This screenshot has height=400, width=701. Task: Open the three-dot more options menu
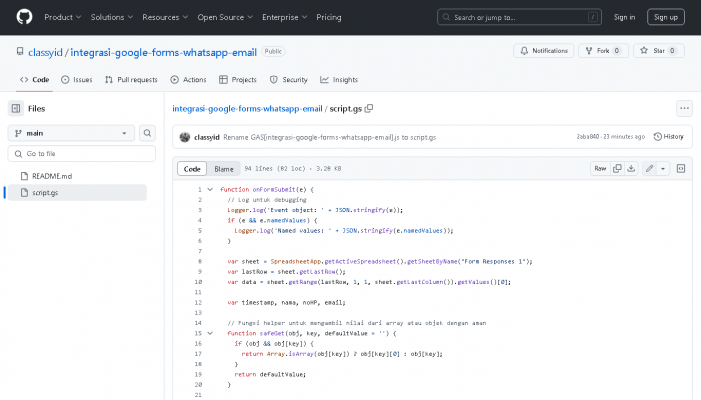684,108
